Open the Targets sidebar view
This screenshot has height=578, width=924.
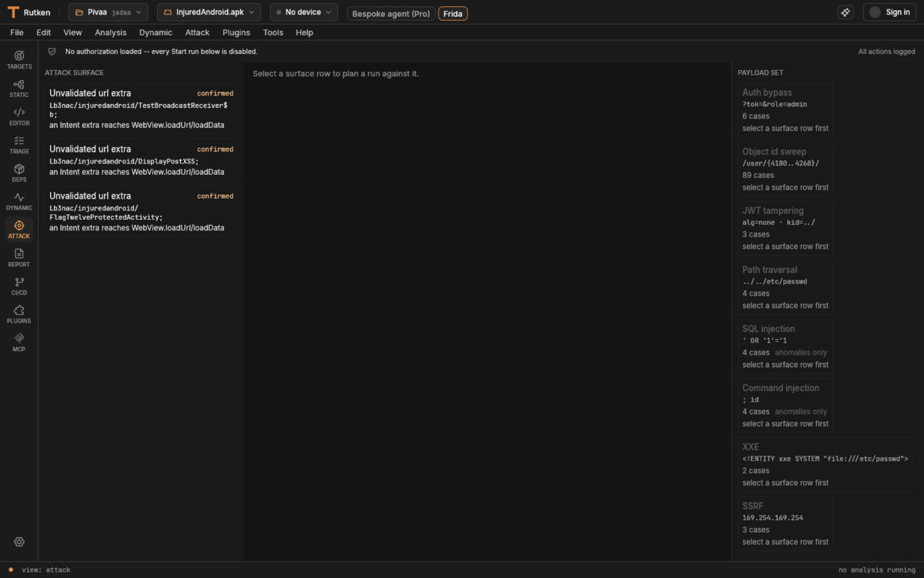point(19,60)
